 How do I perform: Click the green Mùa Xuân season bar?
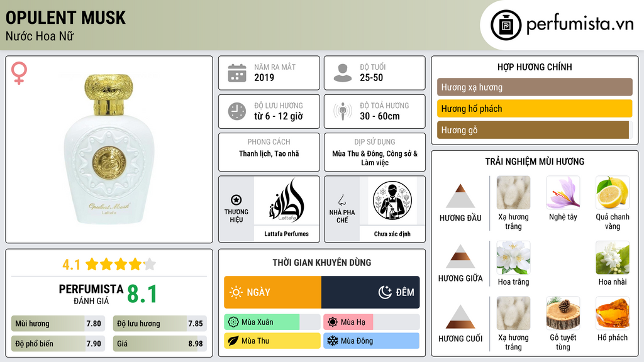(x=262, y=322)
